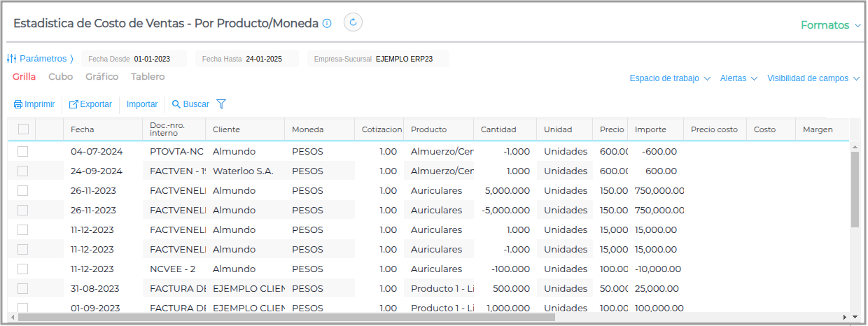Screen dimensions: 868x326
Task: Toggle the select-all header checkbox
Action: 24,129
